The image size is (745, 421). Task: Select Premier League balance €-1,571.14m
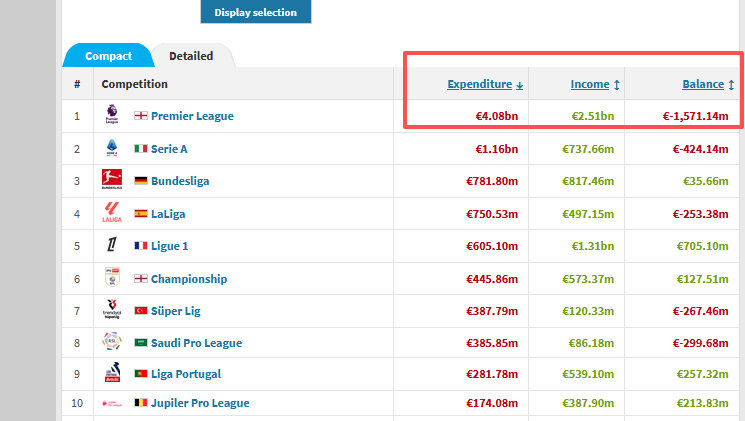696,116
